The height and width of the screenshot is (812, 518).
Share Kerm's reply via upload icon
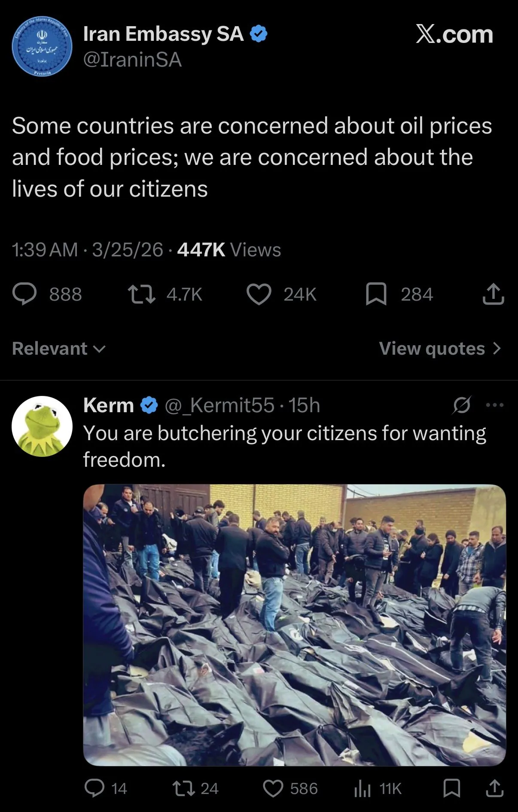[x=494, y=788]
